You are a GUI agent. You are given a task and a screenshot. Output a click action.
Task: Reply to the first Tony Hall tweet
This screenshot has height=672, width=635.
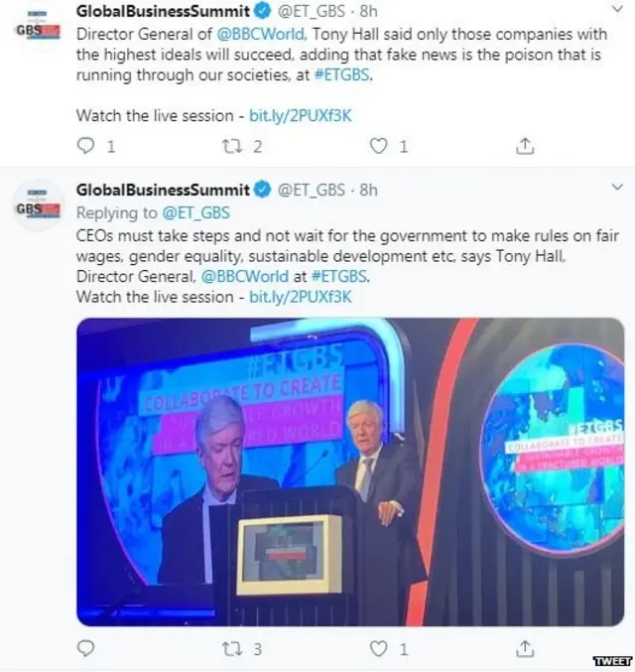(85, 146)
